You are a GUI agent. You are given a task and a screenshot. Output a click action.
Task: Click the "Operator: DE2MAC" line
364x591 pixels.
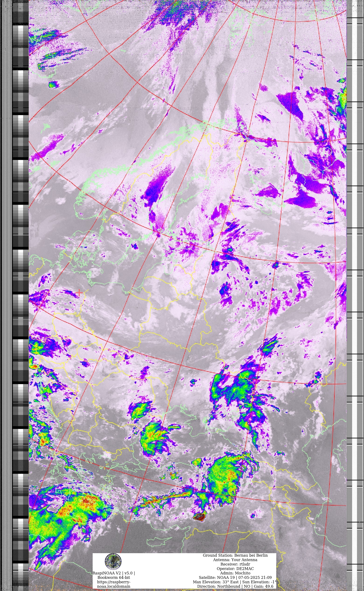(235, 569)
